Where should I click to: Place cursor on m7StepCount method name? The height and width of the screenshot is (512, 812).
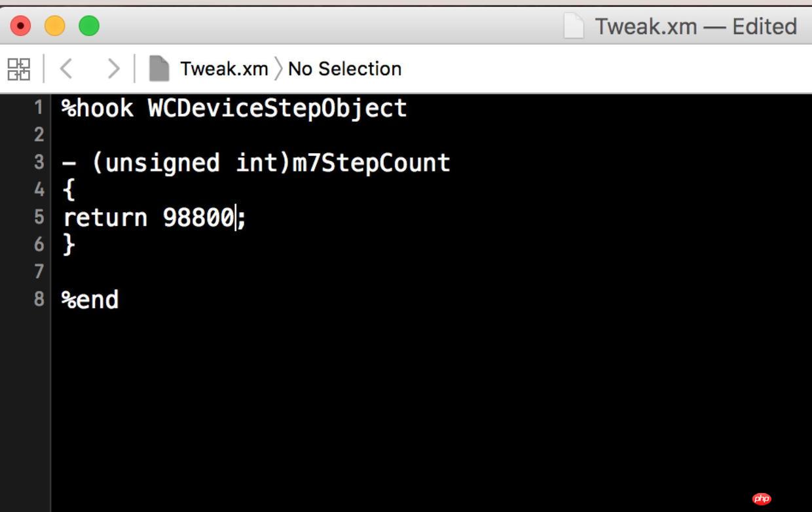371,162
